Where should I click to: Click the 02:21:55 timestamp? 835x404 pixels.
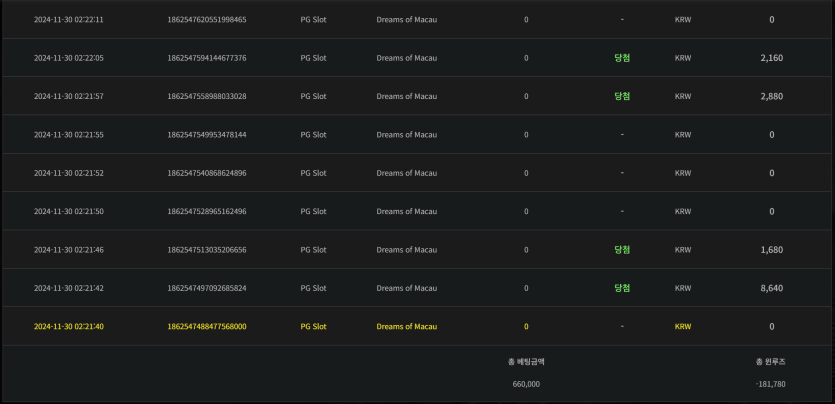pyautogui.click(x=69, y=134)
